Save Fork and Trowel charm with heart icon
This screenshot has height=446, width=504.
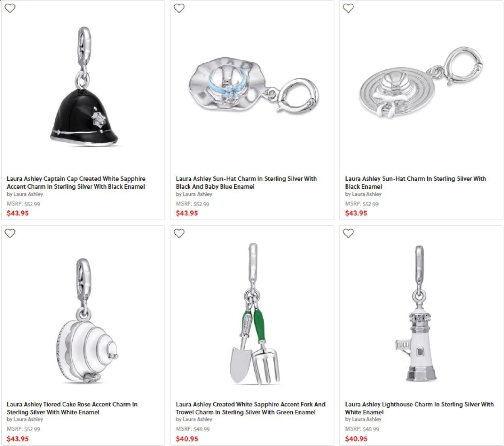point(179,233)
